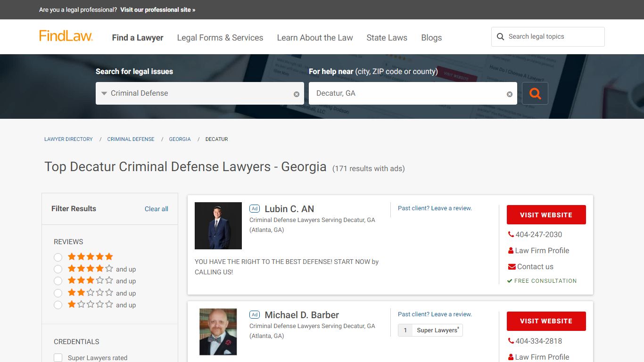Open Law Firm Profile for Michael D. Barber
Viewport: 644px width, 362px height.
click(x=542, y=357)
